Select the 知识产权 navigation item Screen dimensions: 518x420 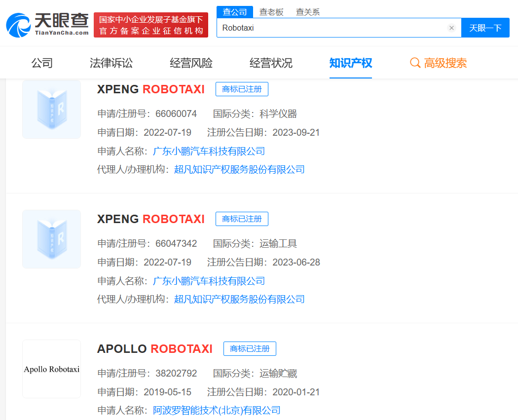[x=350, y=63]
